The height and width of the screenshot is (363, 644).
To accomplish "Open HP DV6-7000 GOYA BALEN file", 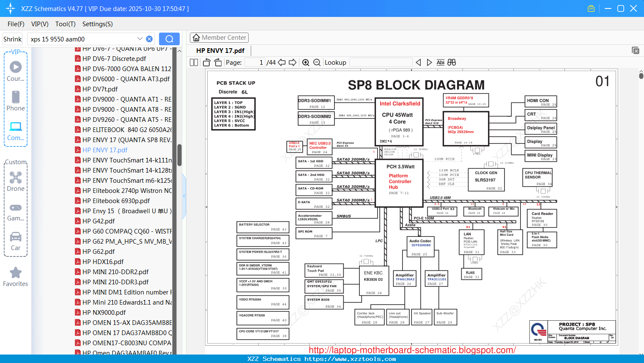I will (x=127, y=69).
